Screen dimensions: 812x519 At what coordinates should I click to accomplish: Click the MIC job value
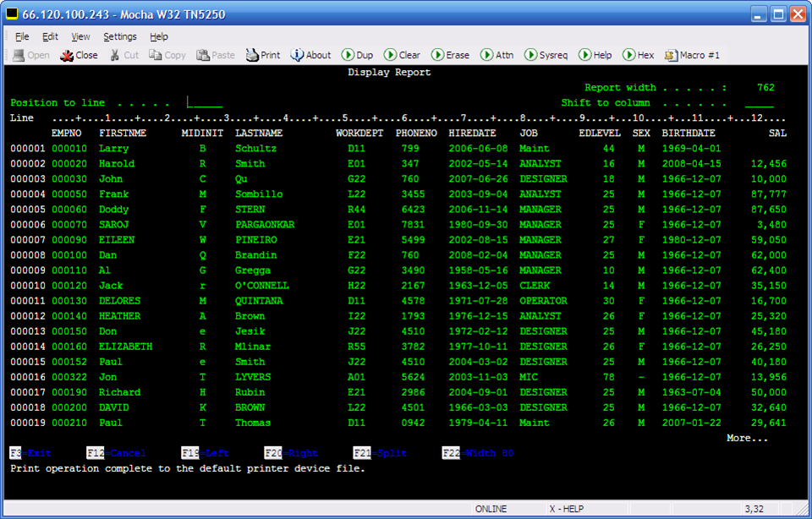[x=529, y=377]
